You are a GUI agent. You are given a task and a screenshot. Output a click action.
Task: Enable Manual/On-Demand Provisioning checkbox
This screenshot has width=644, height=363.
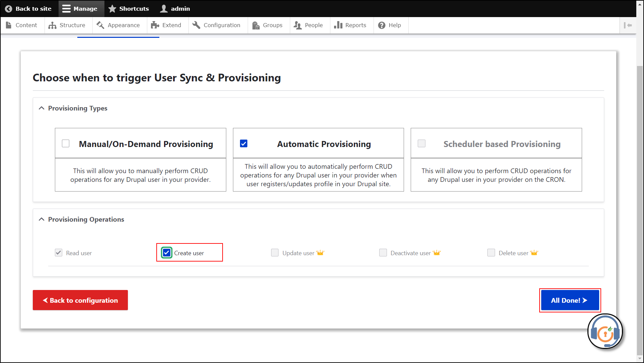click(x=66, y=143)
